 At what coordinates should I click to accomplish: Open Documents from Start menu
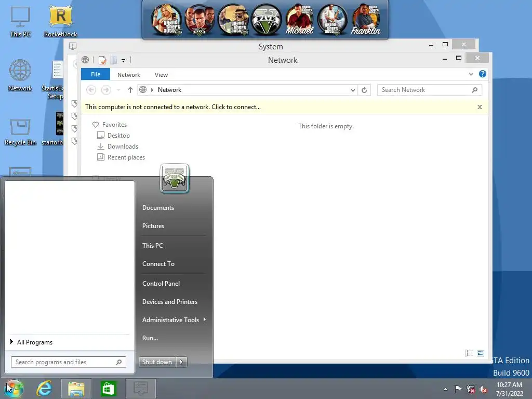[x=158, y=208]
